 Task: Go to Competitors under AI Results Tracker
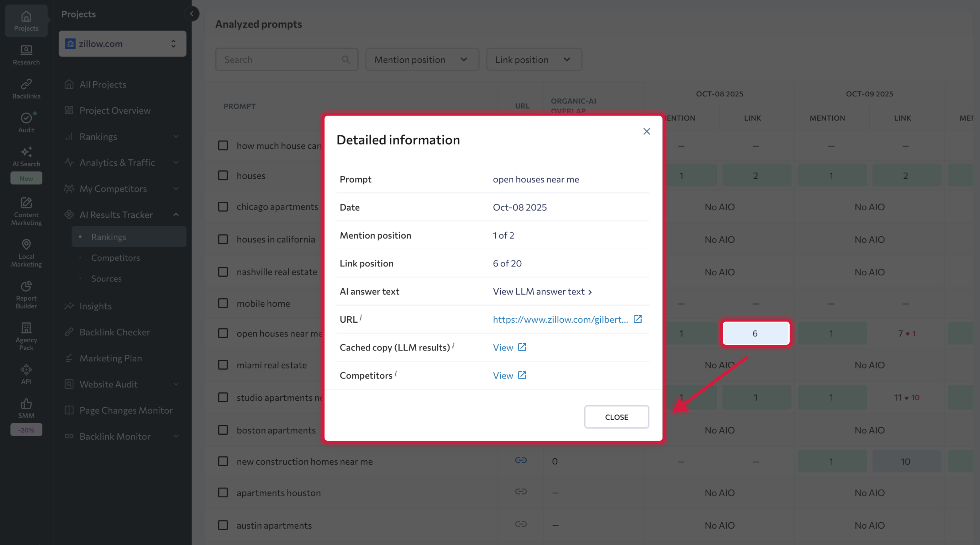coord(115,258)
